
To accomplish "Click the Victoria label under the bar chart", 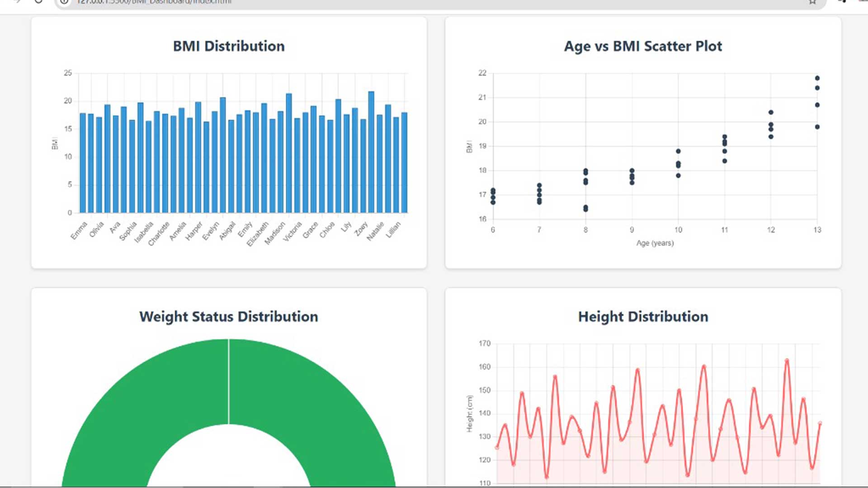I will coord(292,231).
